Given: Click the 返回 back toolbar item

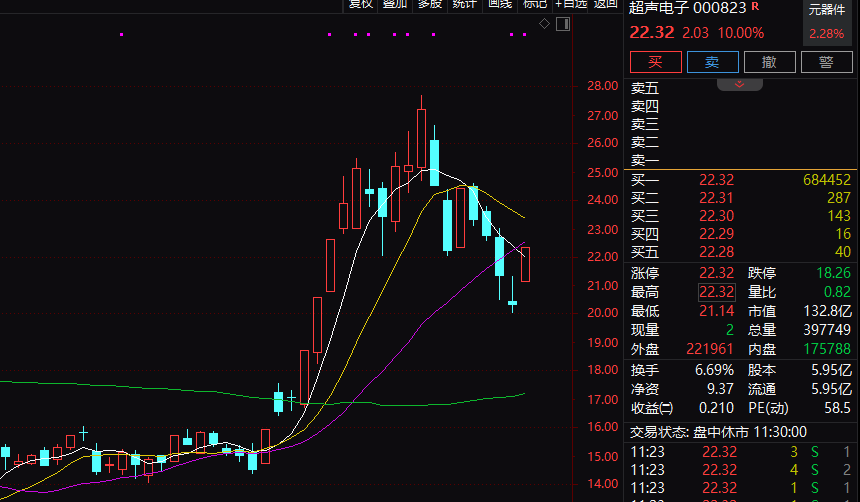Looking at the screenshot, I should [606, 4].
